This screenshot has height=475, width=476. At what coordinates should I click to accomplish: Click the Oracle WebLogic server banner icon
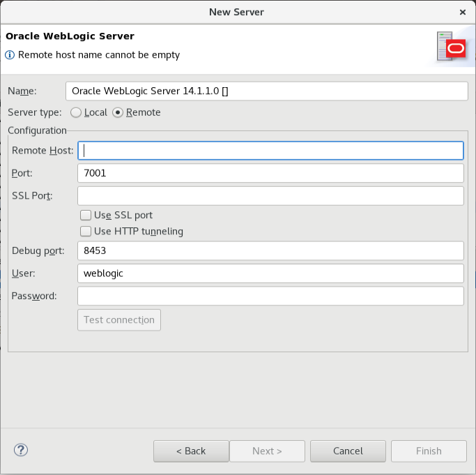[451, 46]
